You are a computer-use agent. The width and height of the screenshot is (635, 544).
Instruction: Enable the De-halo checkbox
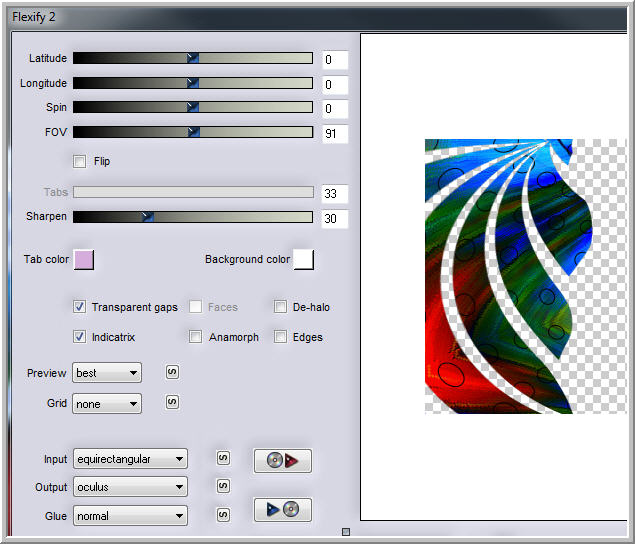point(280,307)
